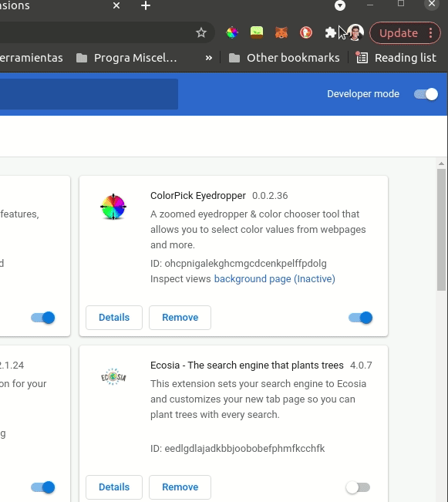Click the scrollbar up arrow

point(442,163)
